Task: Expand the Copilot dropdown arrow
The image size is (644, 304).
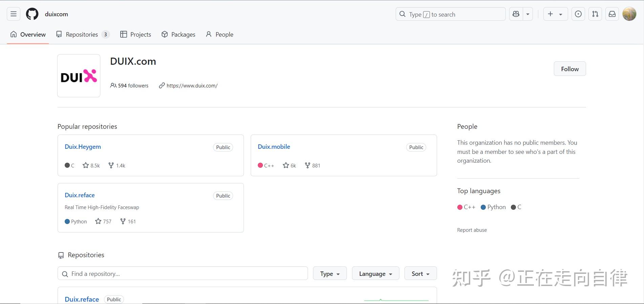Action: (x=528, y=14)
